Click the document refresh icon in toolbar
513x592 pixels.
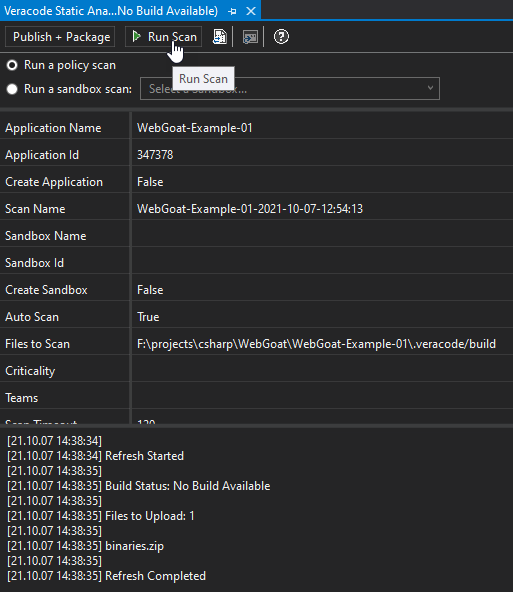tap(219, 37)
